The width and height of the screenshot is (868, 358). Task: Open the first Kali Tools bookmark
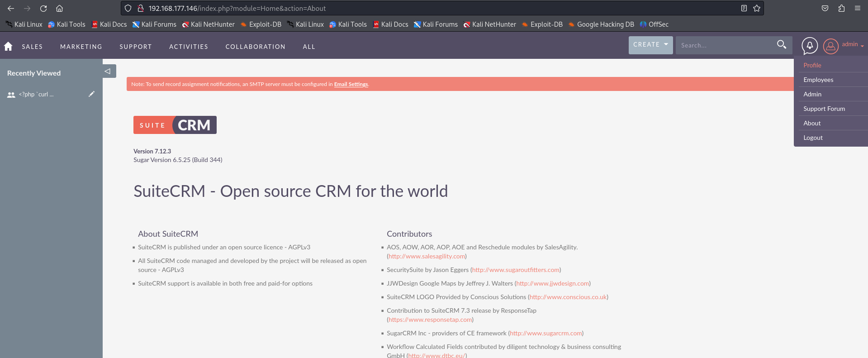click(x=66, y=24)
